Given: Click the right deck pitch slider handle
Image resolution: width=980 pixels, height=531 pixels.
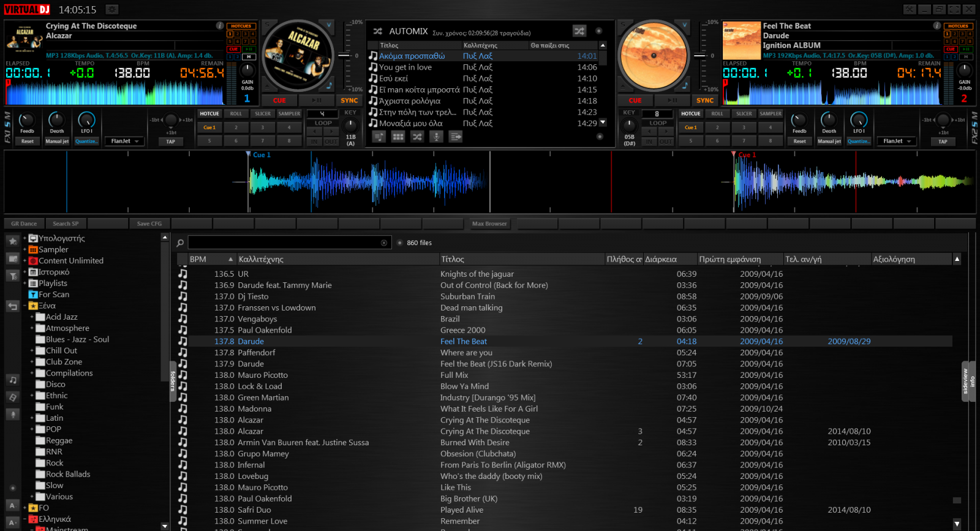Looking at the screenshot, I should click(x=701, y=55).
